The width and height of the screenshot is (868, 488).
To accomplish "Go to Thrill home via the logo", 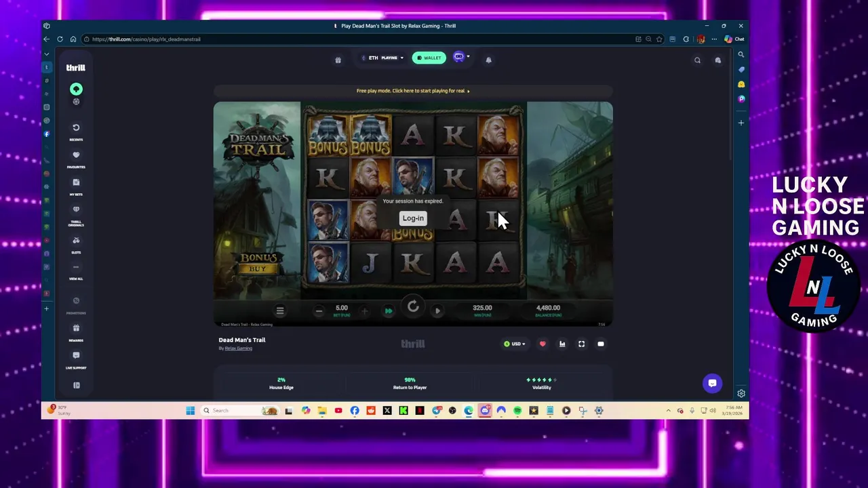I will coord(75,68).
